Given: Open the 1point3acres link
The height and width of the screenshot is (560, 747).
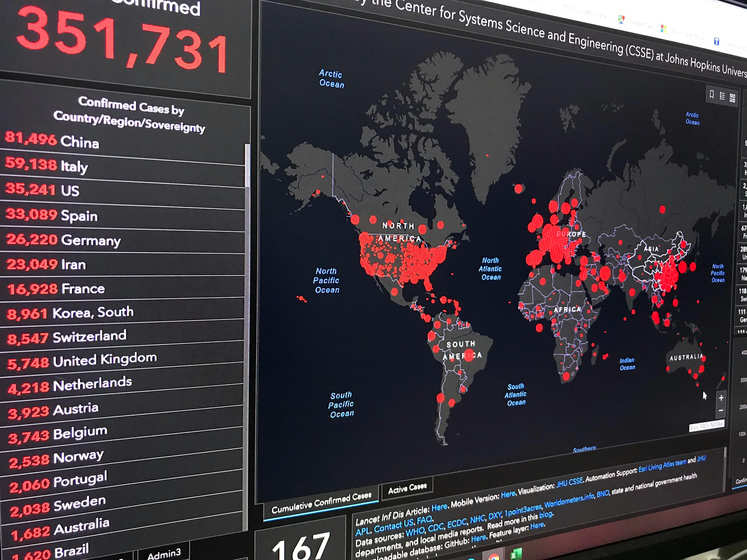Looking at the screenshot, I should click(523, 510).
